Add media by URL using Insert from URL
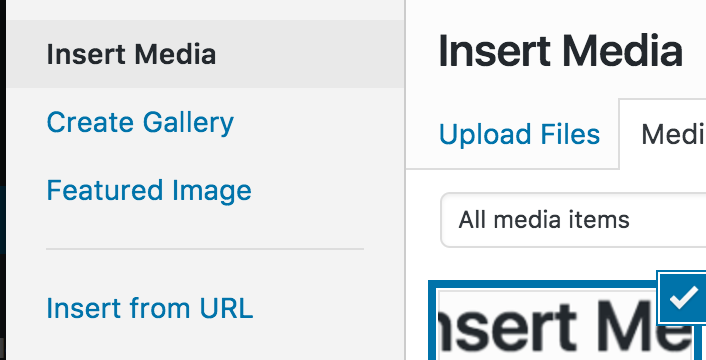This screenshot has width=706, height=360. pyautogui.click(x=149, y=308)
